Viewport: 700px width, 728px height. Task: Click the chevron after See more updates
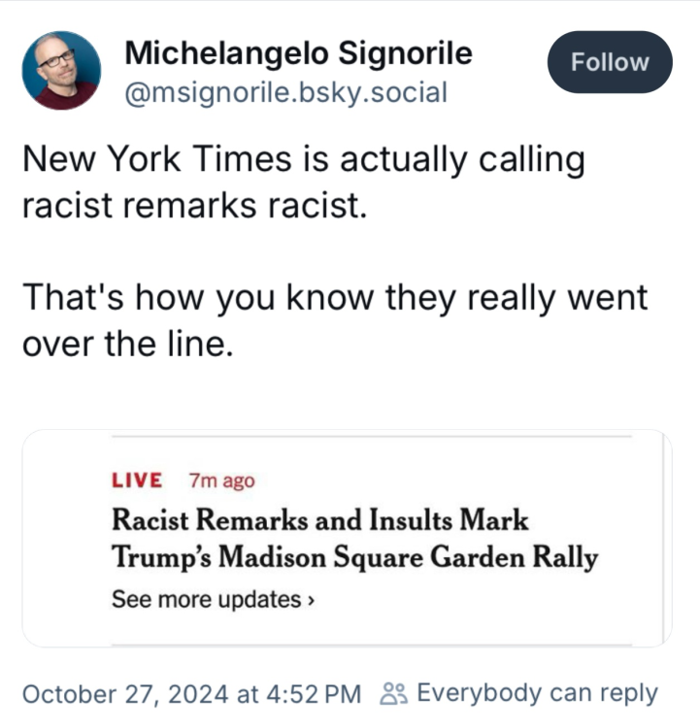point(310,600)
